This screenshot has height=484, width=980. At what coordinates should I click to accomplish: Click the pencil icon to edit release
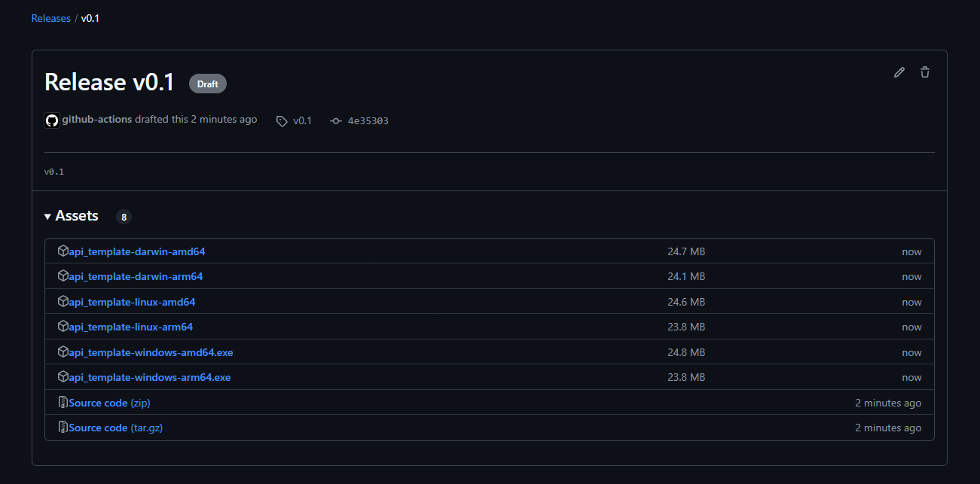899,72
